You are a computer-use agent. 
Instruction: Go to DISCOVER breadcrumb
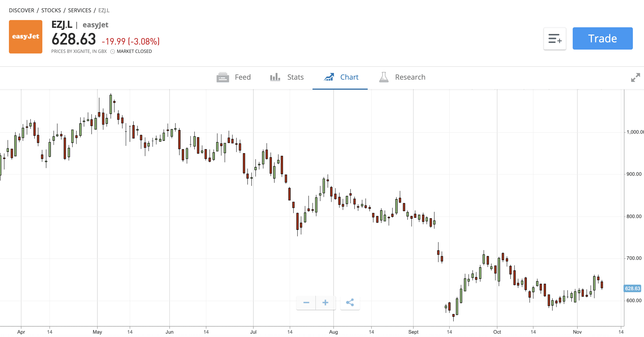point(21,10)
